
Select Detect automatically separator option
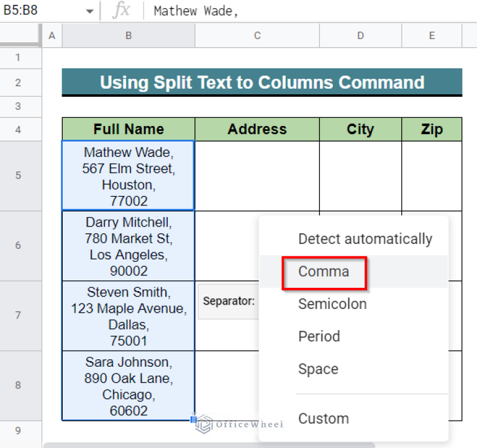point(365,239)
